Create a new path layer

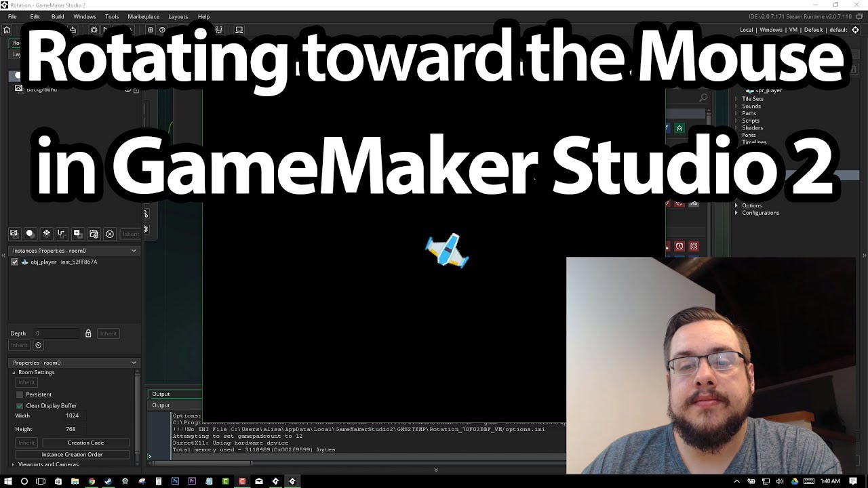61,233
